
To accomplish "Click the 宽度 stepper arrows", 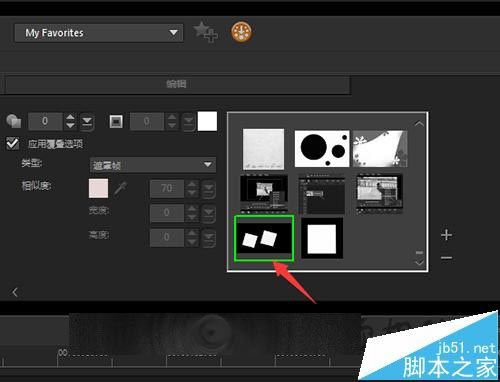I will click(192, 213).
